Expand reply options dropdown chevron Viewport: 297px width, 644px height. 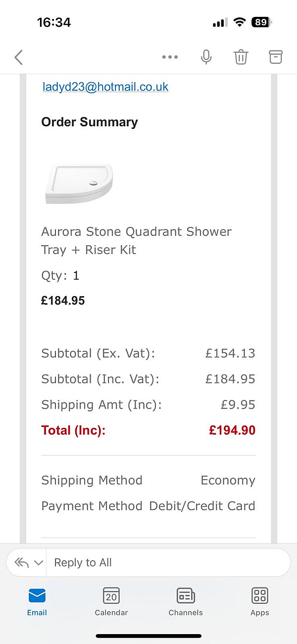[39, 563]
